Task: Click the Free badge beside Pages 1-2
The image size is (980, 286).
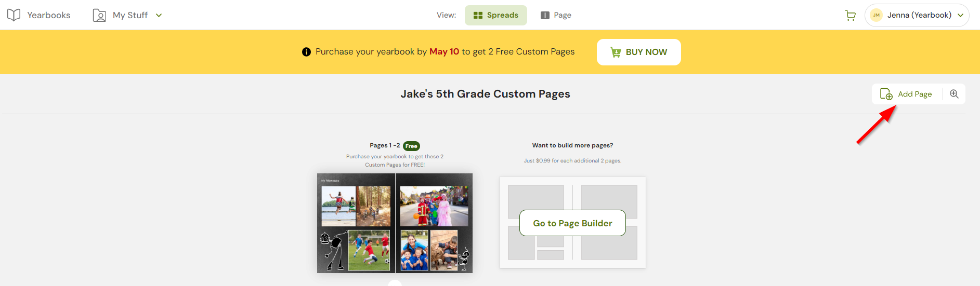Action: [x=411, y=146]
